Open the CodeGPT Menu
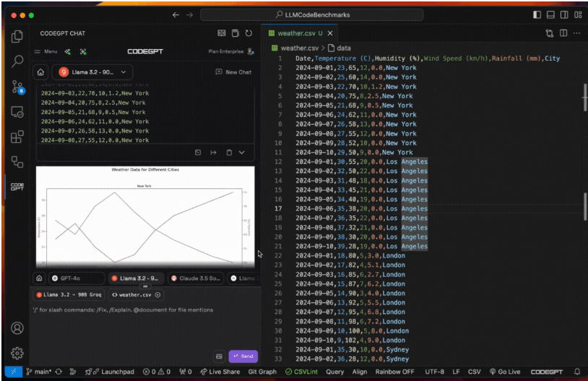 [46, 52]
